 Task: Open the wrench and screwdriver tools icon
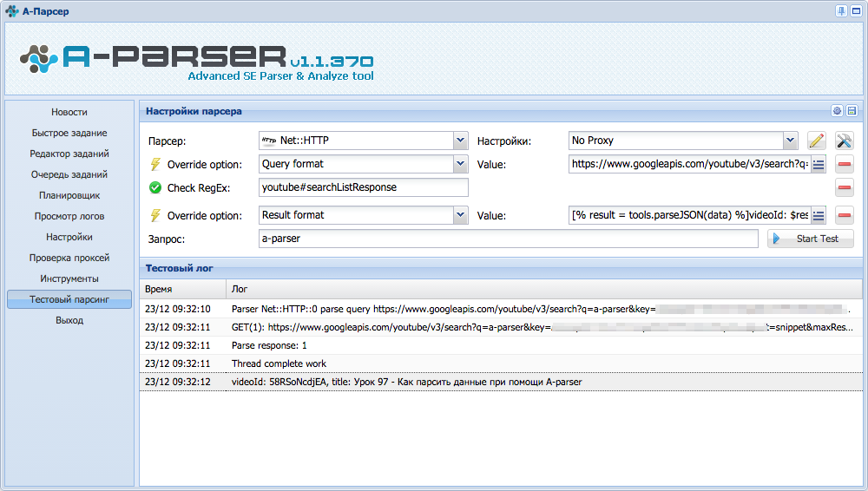tap(844, 141)
